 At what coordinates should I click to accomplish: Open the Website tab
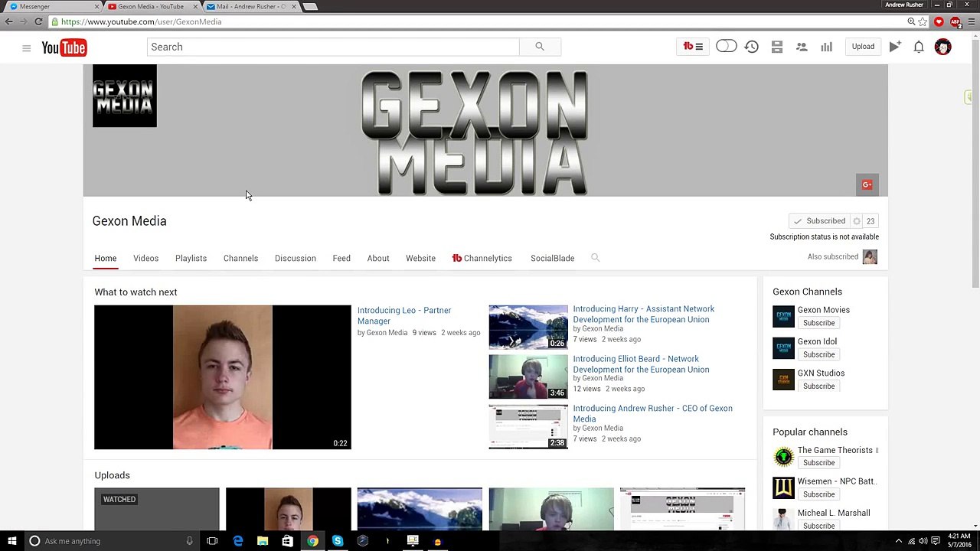point(420,259)
